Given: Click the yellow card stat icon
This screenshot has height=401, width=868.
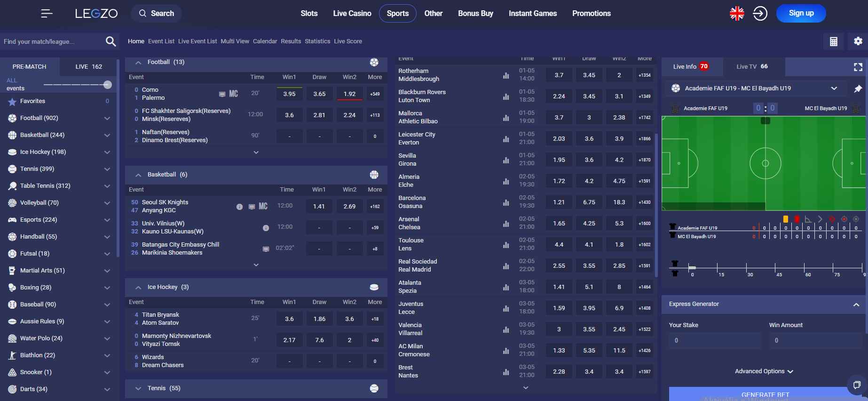Looking at the screenshot, I should pos(785,219).
